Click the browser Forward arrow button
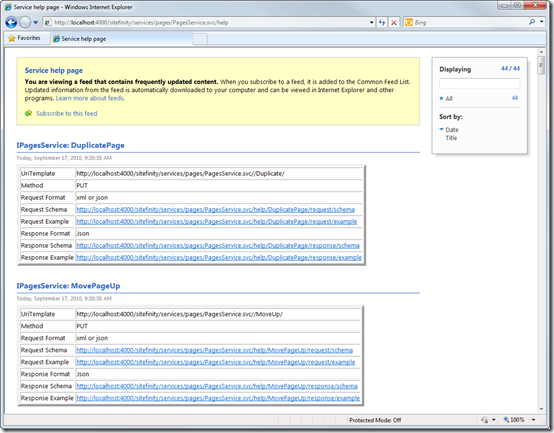Viewport: 554px width, 433px height. click(x=25, y=23)
